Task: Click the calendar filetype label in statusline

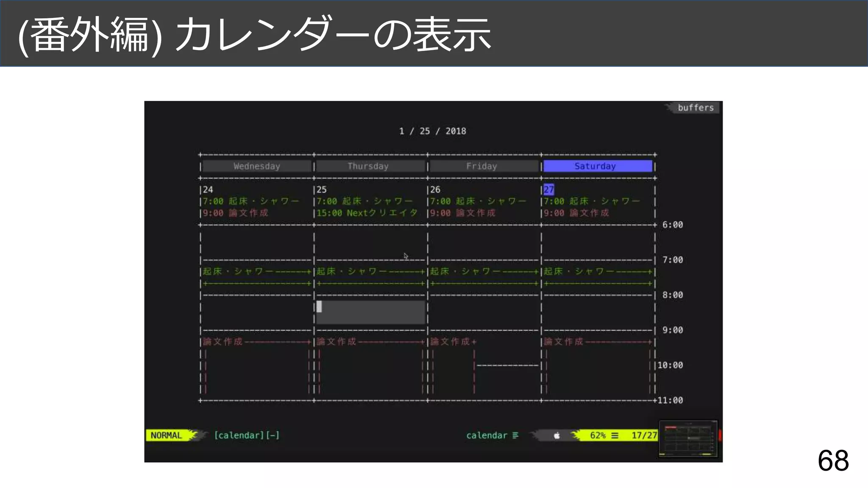Action: coord(487,435)
